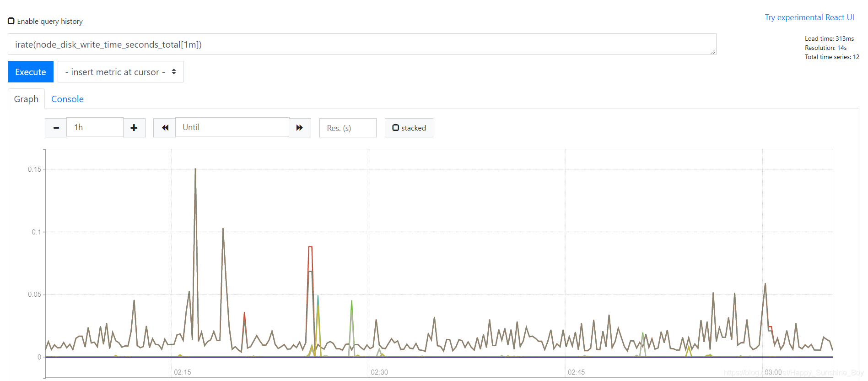Click the 0.1 y-axis label
The height and width of the screenshot is (381, 868).
point(36,232)
